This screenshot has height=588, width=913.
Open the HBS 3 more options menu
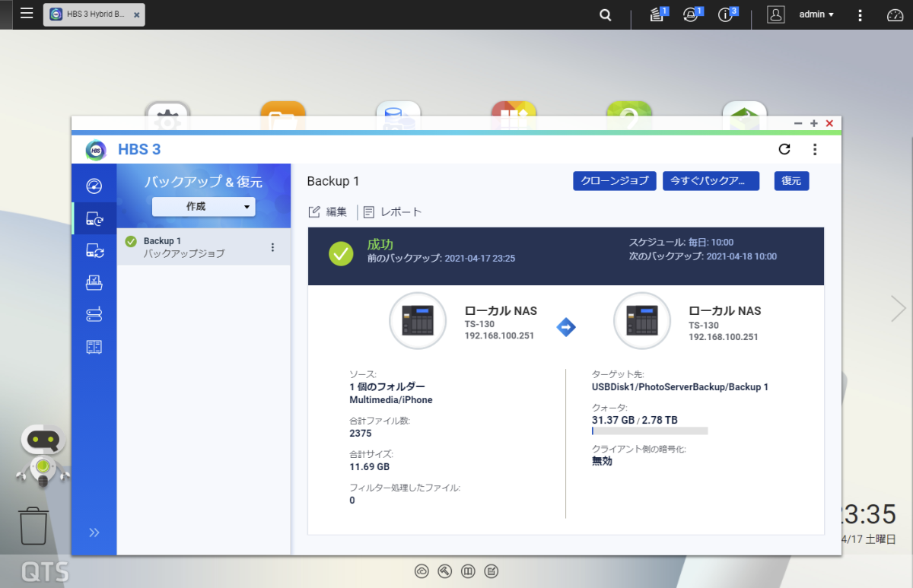(814, 149)
